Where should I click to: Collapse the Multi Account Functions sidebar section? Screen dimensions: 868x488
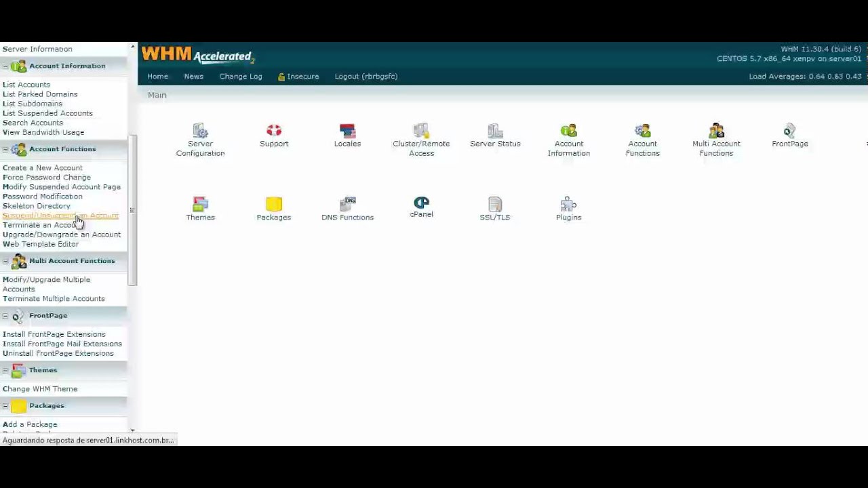tap(5, 262)
